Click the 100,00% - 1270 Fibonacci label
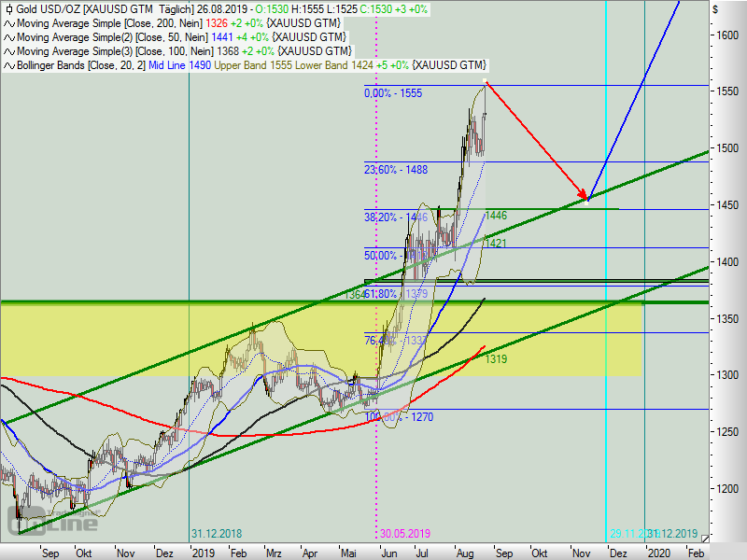747x560 pixels. coord(399,417)
